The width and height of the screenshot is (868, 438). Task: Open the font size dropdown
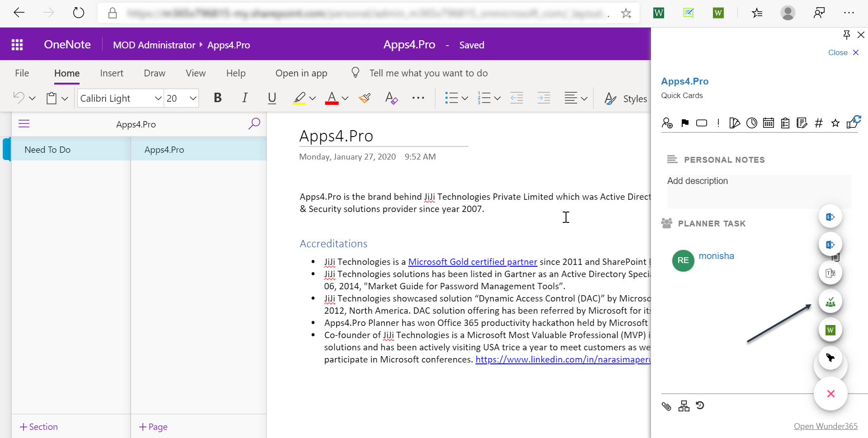tap(193, 98)
